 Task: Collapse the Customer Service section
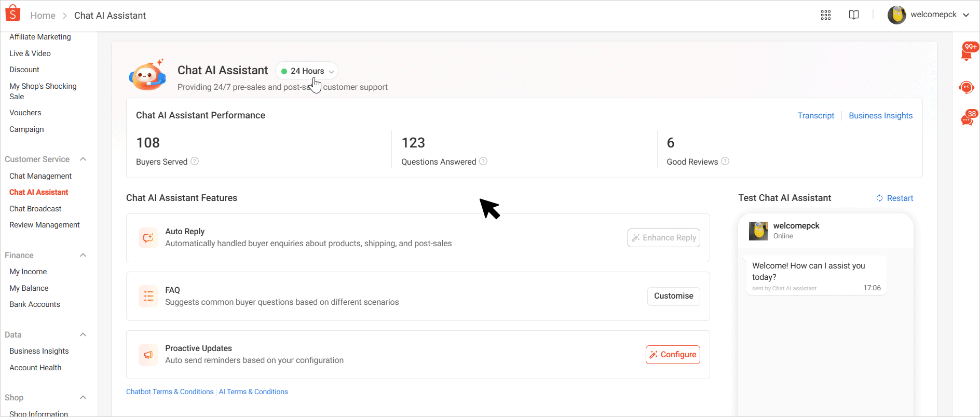83,159
